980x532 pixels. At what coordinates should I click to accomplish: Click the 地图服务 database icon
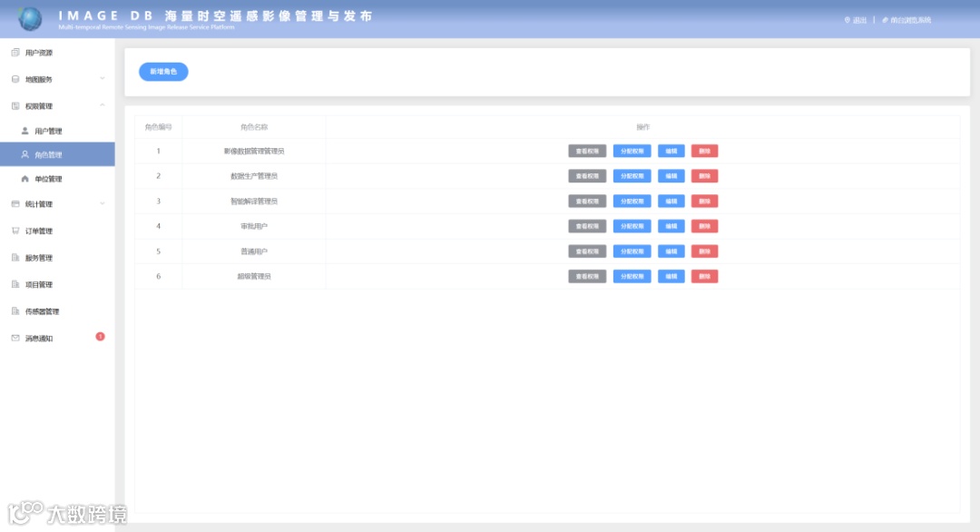[x=15, y=79]
